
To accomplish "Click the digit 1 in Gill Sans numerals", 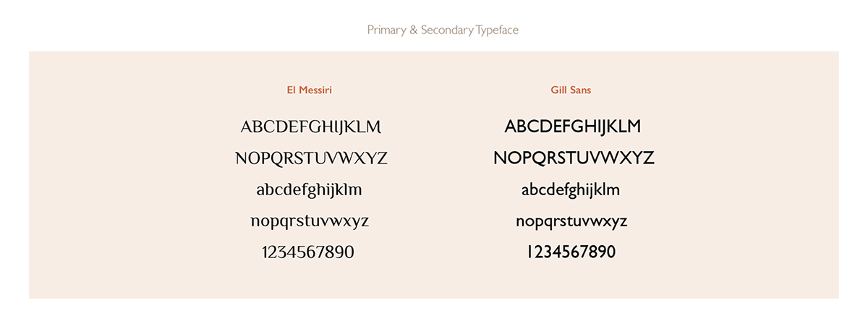I will point(529,252).
